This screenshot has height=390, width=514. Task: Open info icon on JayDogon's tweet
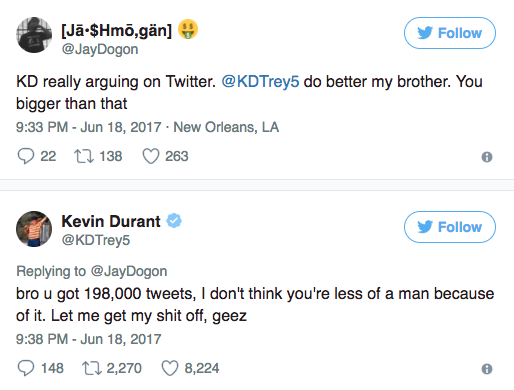pyautogui.click(x=487, y=157)
